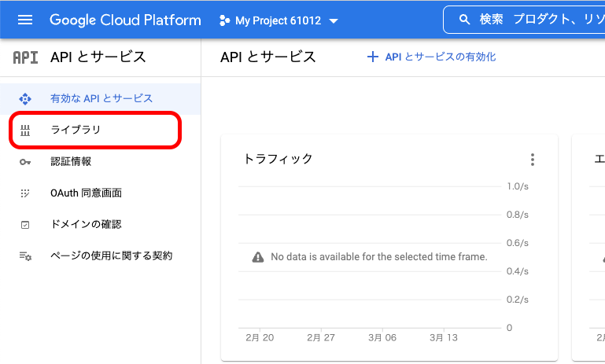Click the warning icon in the traffic chart
Screen dimensions: 605x364
[x=258, y=257]
